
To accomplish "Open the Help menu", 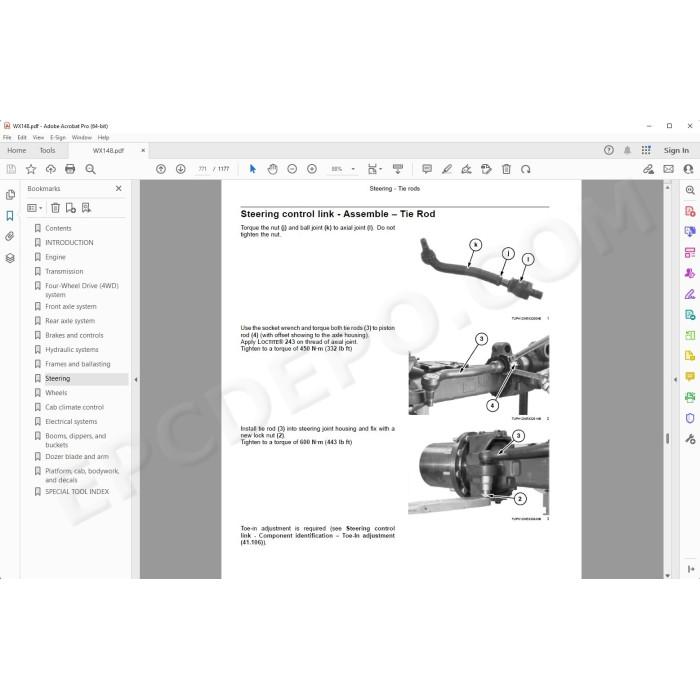I will point(103,138).
